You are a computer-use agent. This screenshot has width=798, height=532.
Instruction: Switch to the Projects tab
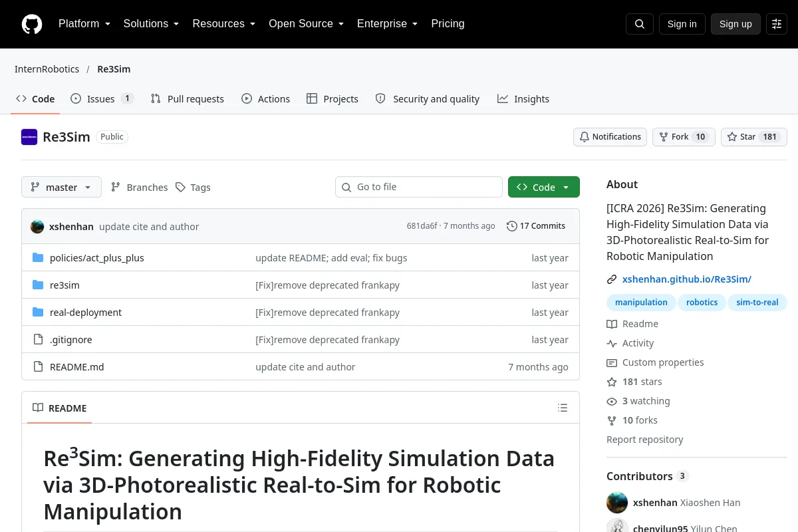pyautogui.click(x=332, y=99)
